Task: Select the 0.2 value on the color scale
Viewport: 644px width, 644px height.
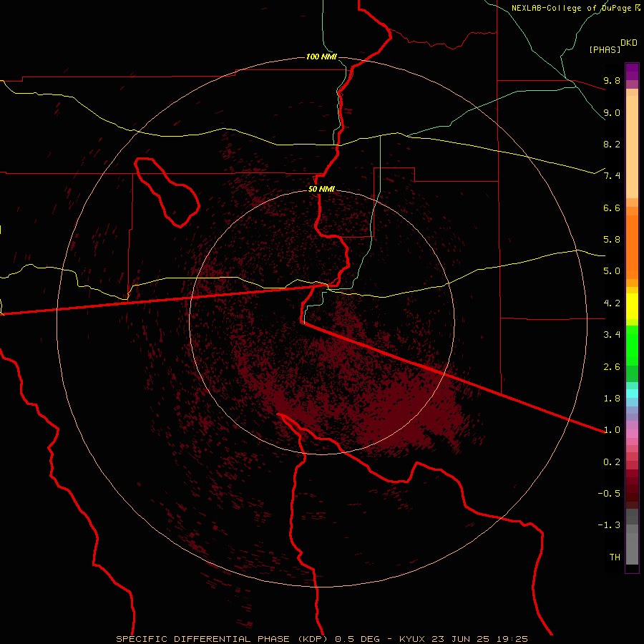Action: 612,462
